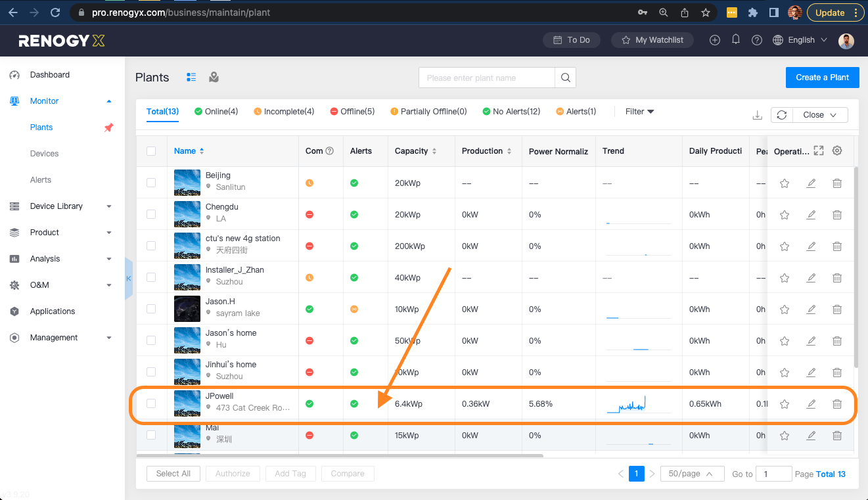Click the Select All button
The height and width of the screenshot is (500, 868).
[x=173, y=474]
